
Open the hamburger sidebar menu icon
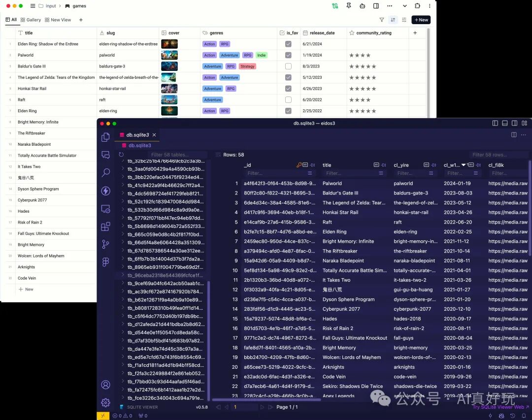point(33,6)
